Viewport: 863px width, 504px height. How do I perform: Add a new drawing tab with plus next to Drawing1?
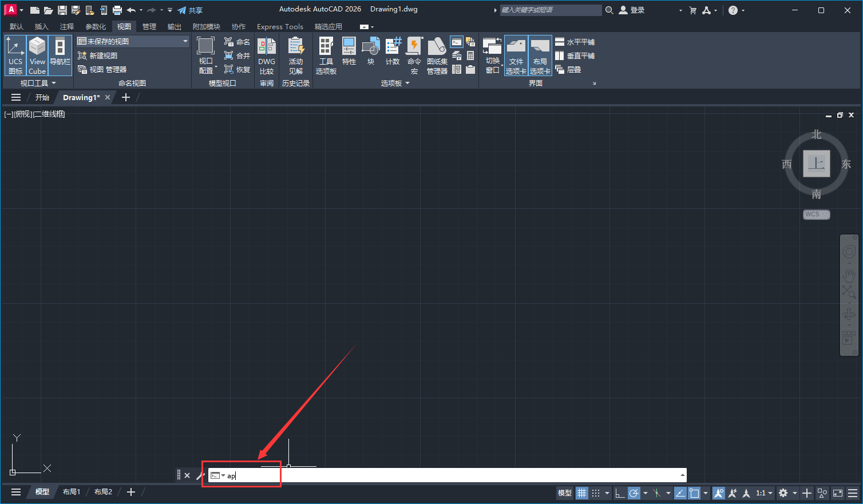(126, 97)
